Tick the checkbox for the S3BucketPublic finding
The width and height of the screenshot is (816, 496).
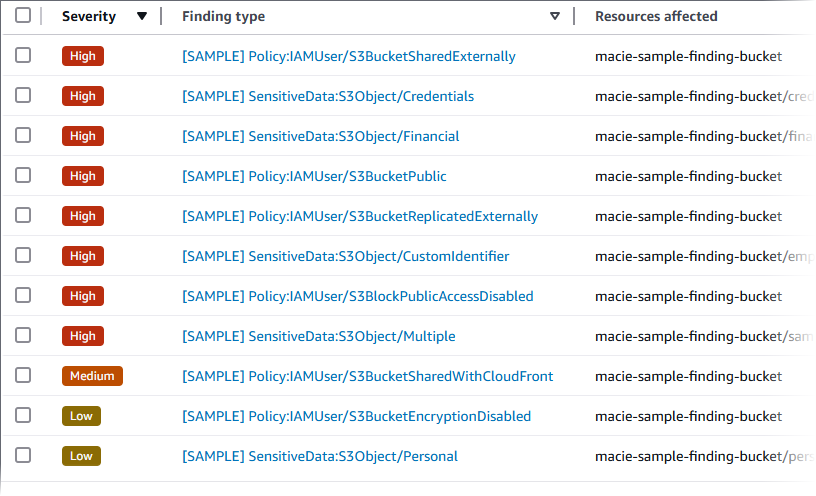click(x=23, y=176)
